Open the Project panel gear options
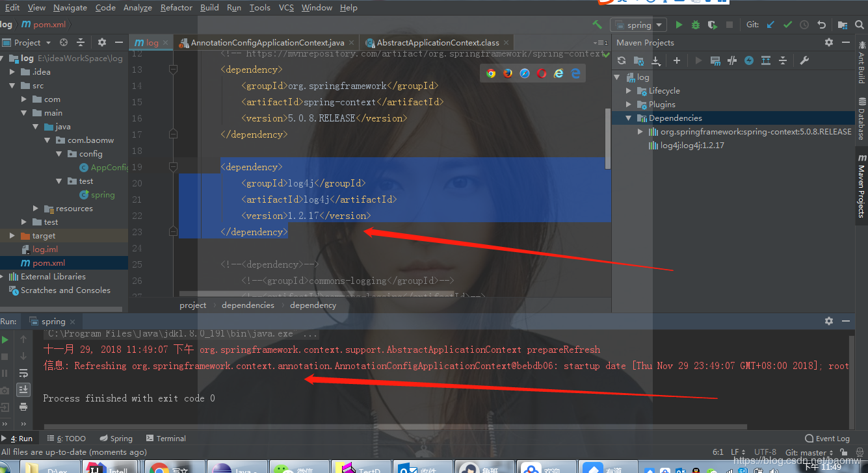This screenshot has height=473, width=868. coord(102,42)
